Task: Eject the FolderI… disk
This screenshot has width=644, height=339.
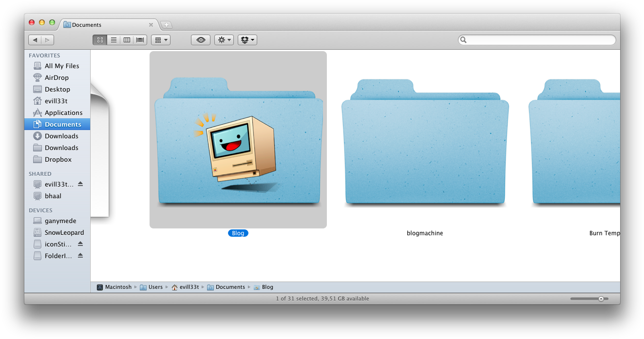Action: pos(80,256)
